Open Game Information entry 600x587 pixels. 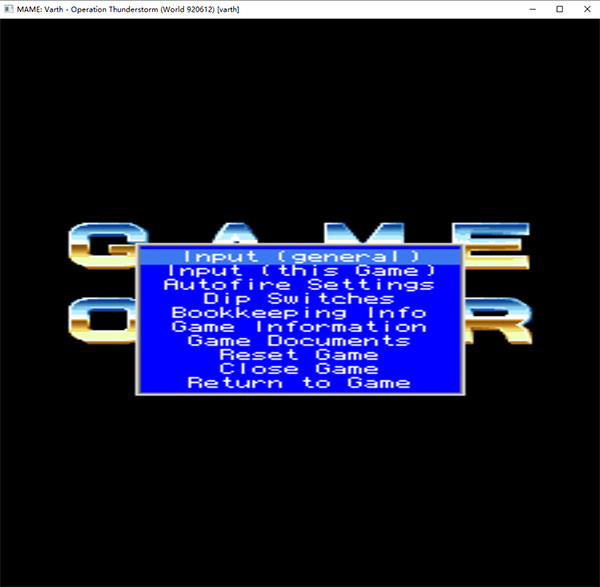coord(300,327)
